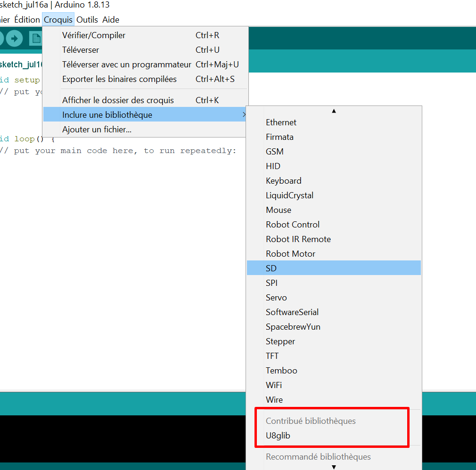This screenshot has height=470, width=476.
Task: Click the Upload arrow toolbar icon
Action: point(14,39)
